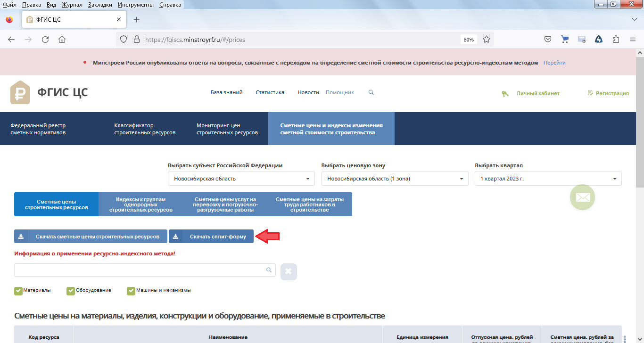Image resolution: width=644 pixels, height=343 pixels.
Task: Open Информация о применении ресурсно-индексного метода
Action: click(x=95, y=253)
